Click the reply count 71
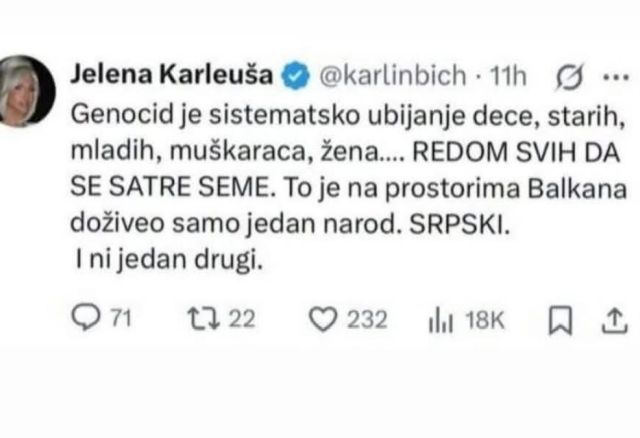Screen dimensions: 640x438 [121, 318]
